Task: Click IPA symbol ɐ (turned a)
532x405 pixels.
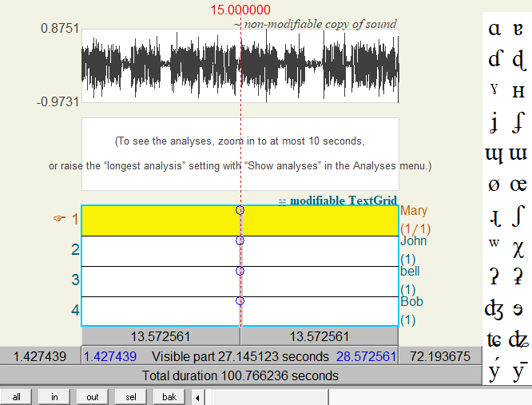Action: 518,29
